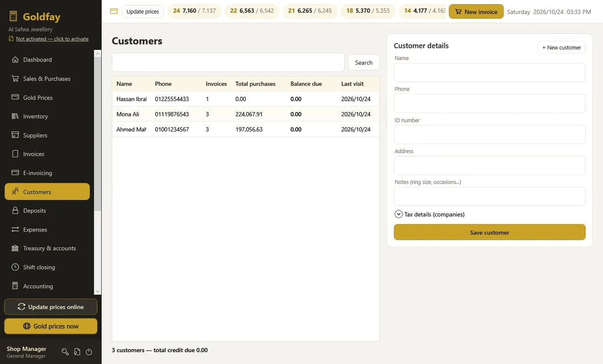Click the sidebar scrollbar down arrow
This screenshot has height=364, width=603.
[98, 291]
